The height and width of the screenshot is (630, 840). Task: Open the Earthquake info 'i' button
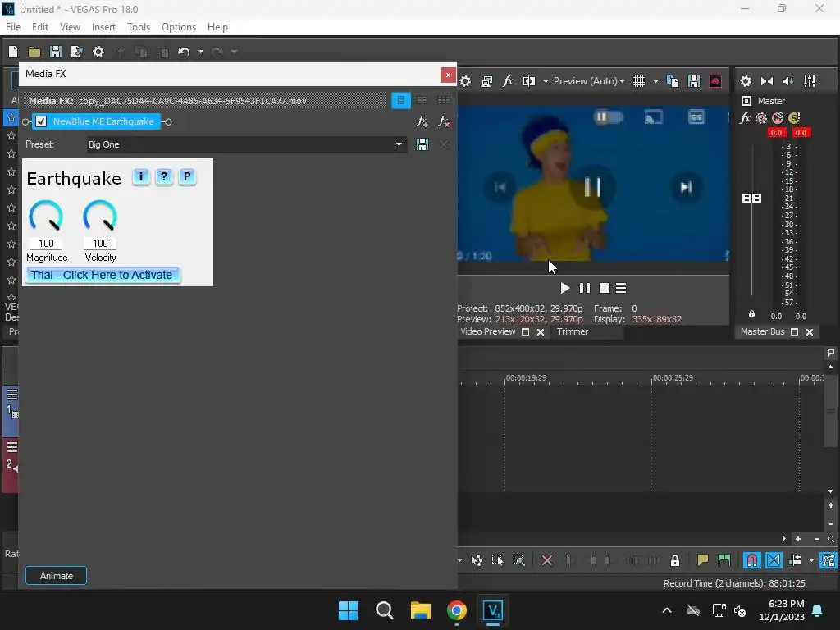coord(141,176)
